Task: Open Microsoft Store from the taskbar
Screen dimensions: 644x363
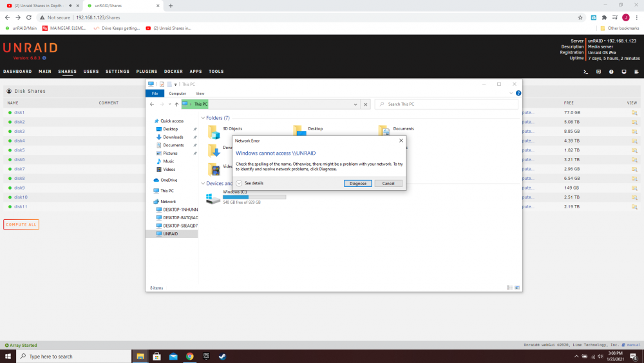Action: click(157, 357)
